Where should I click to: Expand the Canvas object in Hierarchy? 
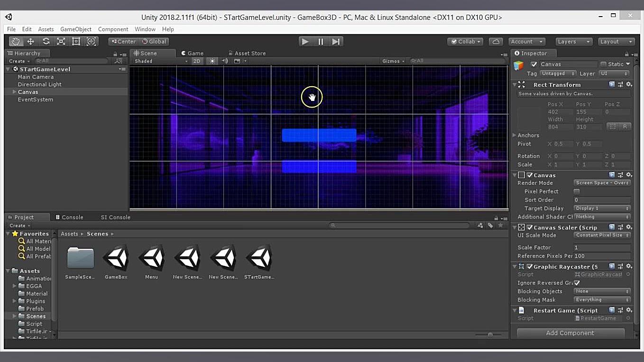14,92
